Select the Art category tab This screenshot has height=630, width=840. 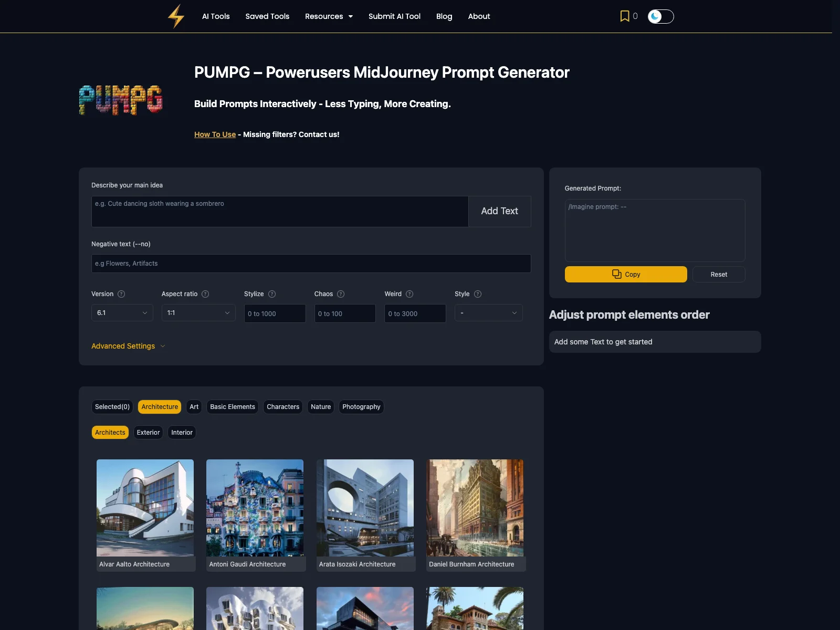[194, 407]
